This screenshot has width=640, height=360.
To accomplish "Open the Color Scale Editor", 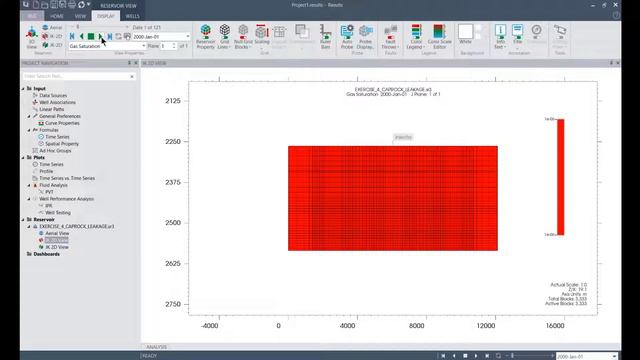I will 439,37.
